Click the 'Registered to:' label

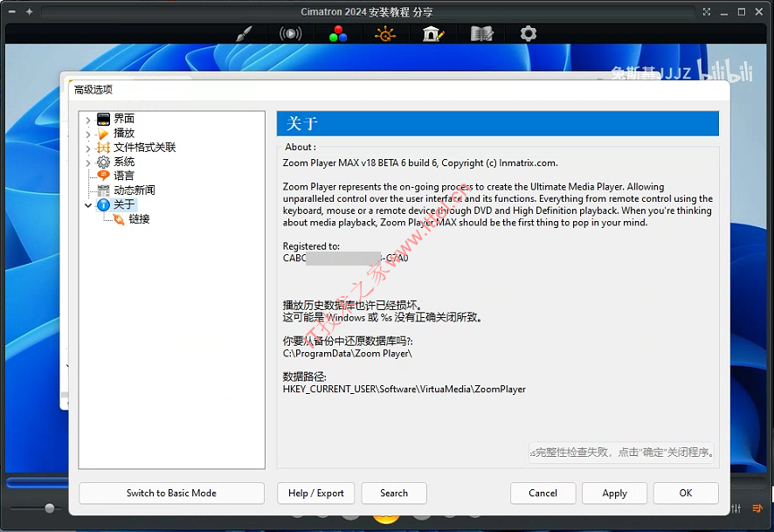[x=311, y=246]
